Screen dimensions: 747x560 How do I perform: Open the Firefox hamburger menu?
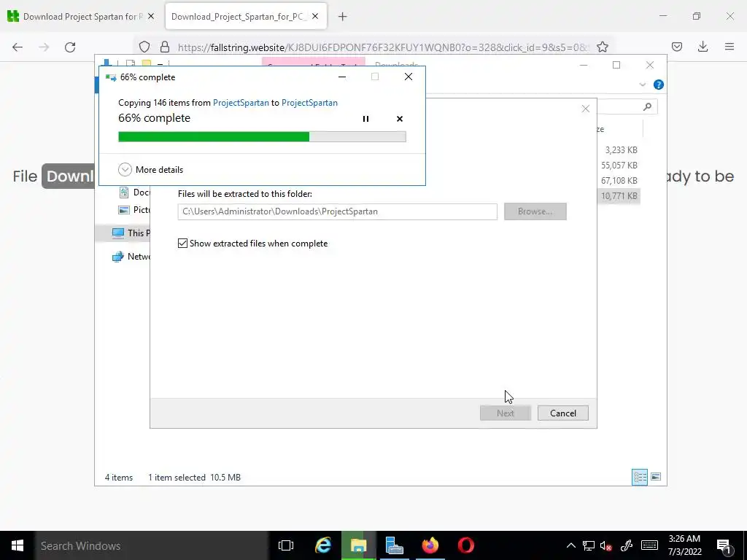coord(729,47)
